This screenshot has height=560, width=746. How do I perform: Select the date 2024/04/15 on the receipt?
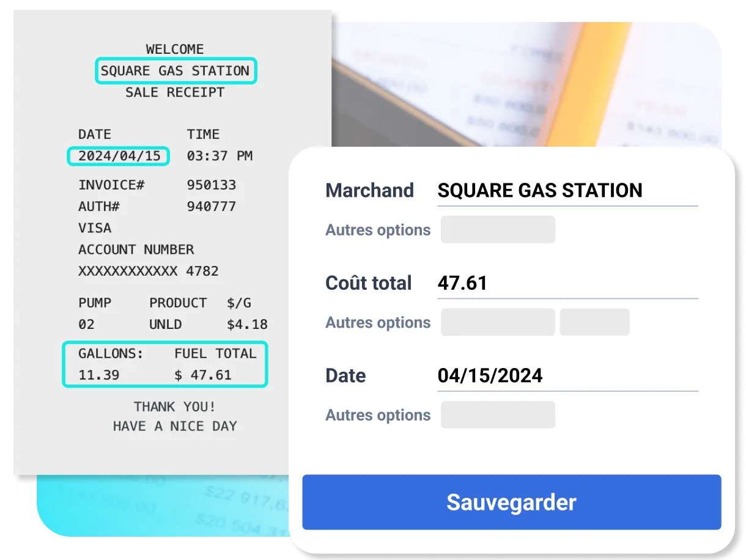119,156
